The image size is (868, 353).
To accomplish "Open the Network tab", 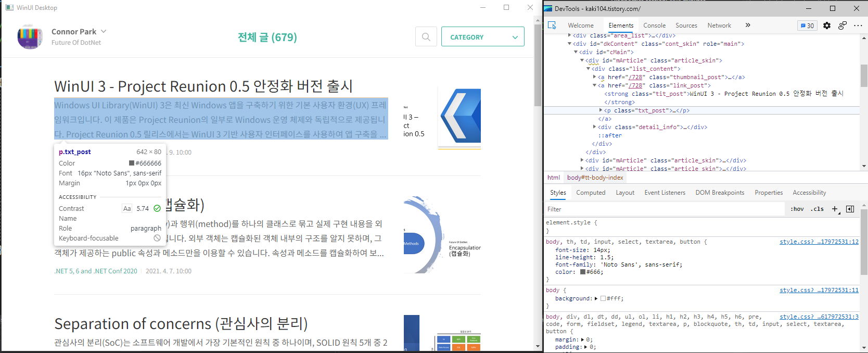I will (719, 25).
